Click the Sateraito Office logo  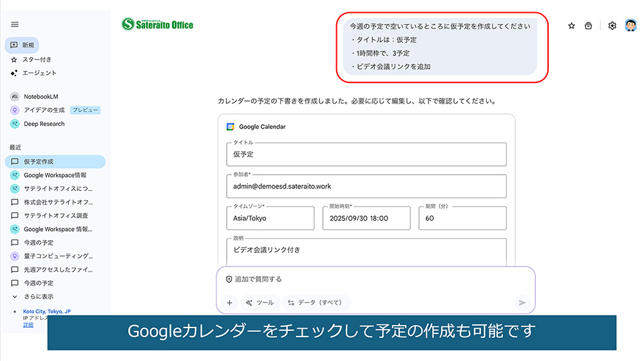158,25
